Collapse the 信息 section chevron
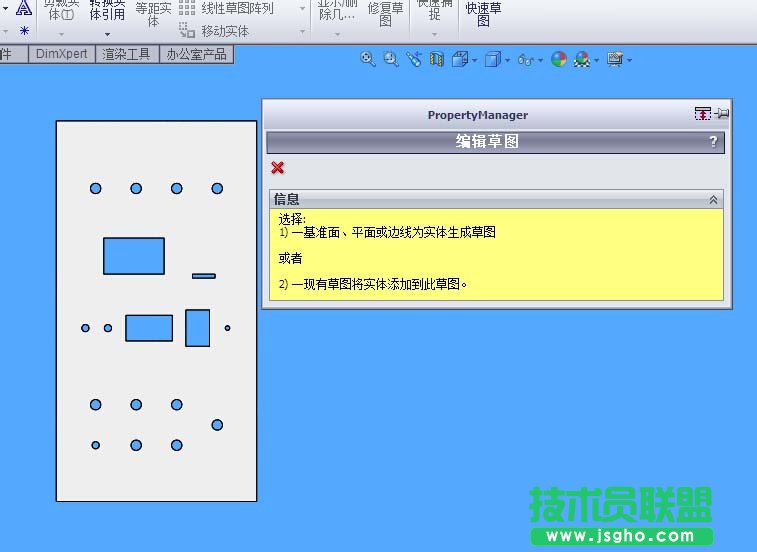 click(713, 199)
